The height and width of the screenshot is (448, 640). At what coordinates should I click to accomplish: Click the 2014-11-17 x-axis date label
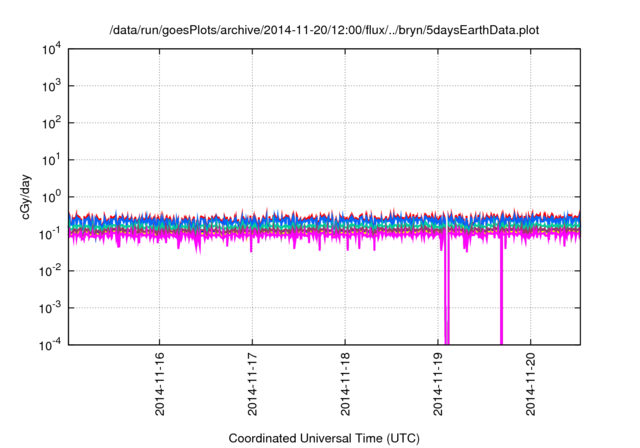coord(252,384)
